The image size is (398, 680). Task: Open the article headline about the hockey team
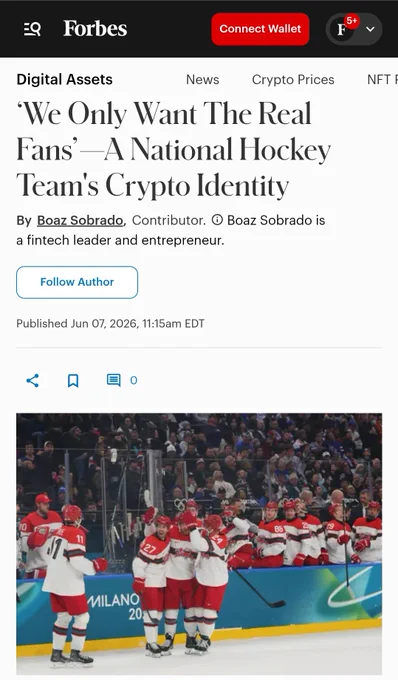tap(173, 150)
